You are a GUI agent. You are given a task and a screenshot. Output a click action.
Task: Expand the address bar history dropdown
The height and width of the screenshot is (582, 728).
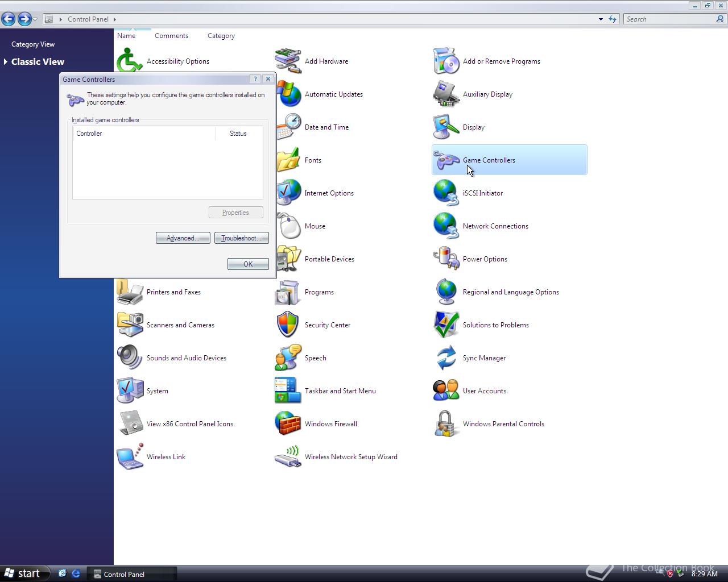click(x=601, y=19)
